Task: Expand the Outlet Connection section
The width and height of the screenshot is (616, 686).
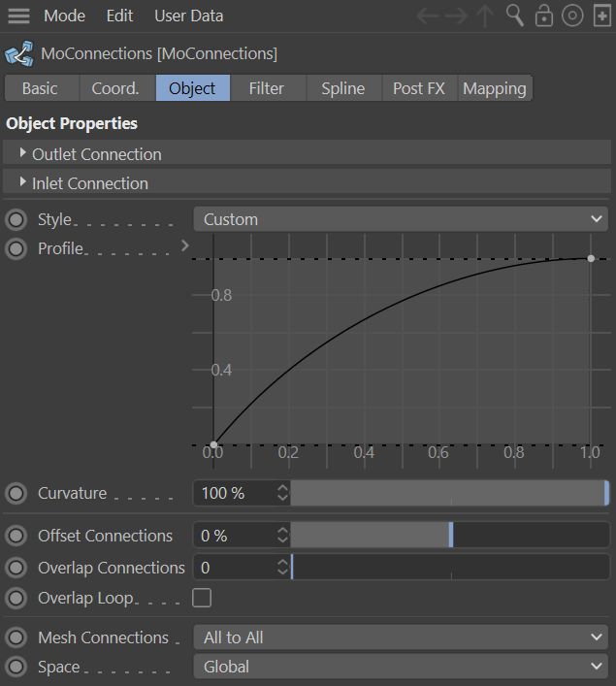Action: click(x=23, y=153)
